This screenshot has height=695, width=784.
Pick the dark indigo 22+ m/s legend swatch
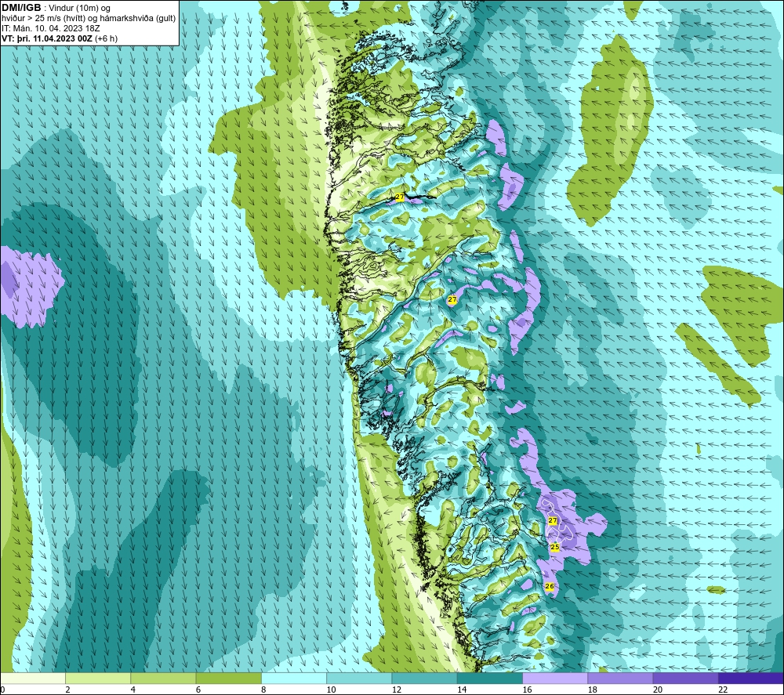[750, 678]
